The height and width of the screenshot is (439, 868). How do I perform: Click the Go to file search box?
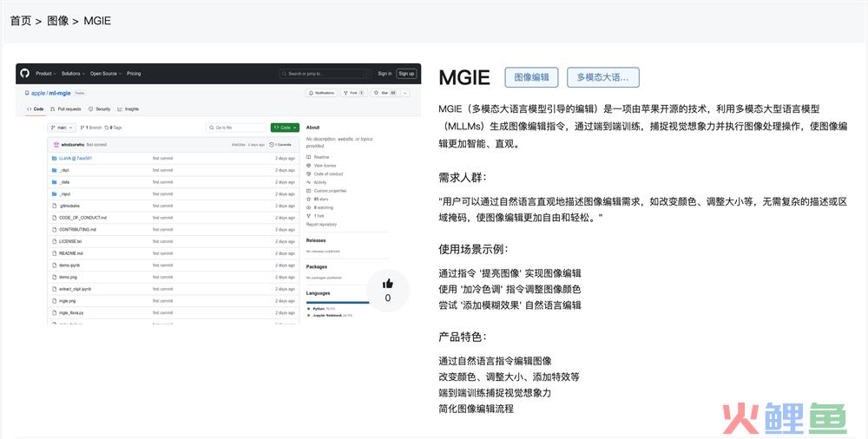coord(236,128)
